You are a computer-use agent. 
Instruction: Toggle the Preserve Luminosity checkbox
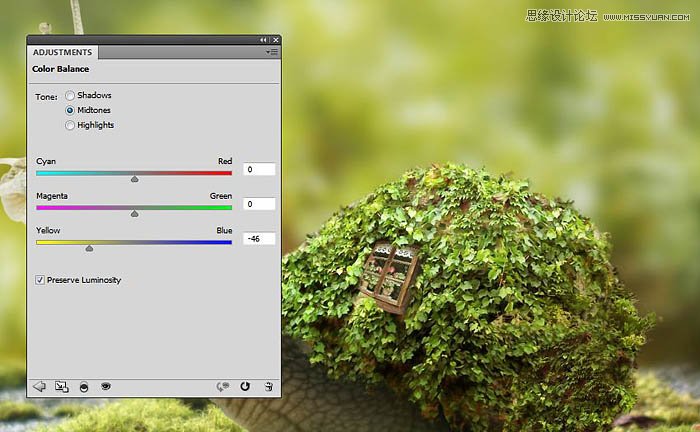[40, 280]
